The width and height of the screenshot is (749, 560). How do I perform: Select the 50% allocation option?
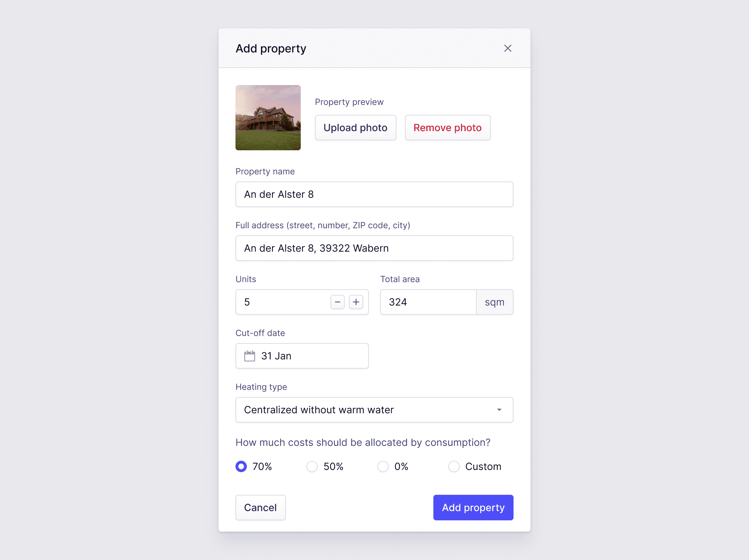point(312,466)
